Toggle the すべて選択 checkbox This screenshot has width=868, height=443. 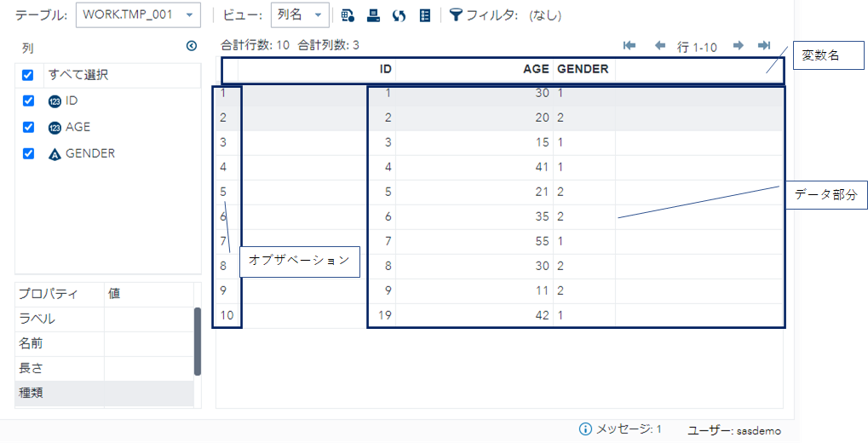(27, 75)
